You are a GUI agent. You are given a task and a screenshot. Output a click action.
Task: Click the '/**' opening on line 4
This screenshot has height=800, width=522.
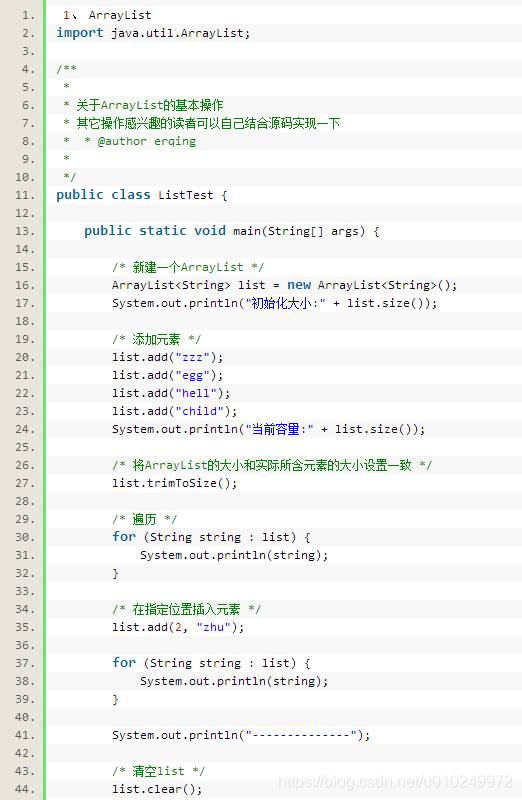coord(66,69)
